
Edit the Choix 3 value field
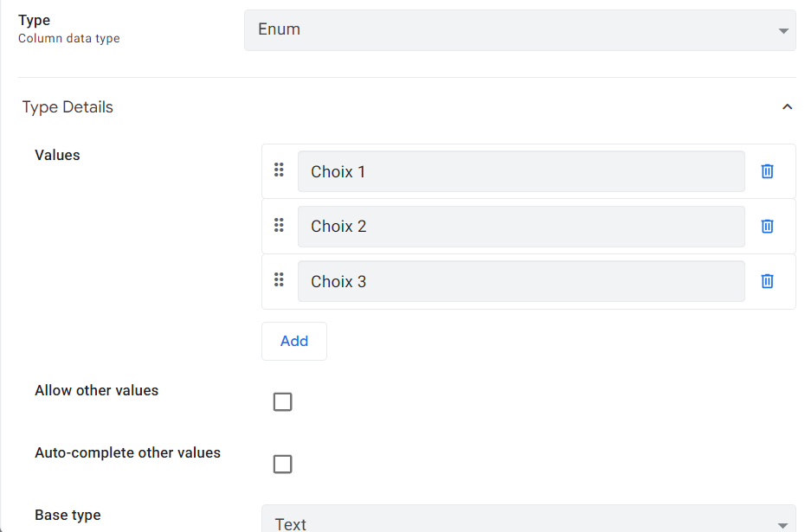[521, 281]
